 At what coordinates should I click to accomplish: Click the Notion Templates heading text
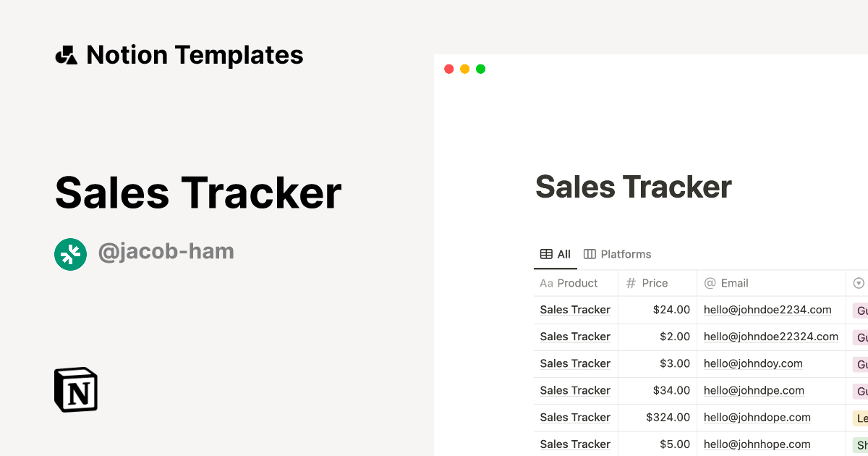(x=195, y=55)
